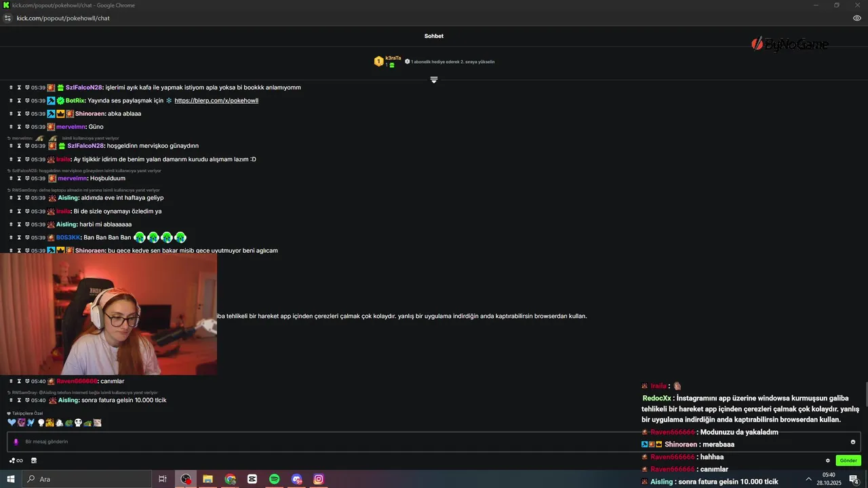Open OBS Studio from the taskbar
The width and height of the screenshot is (868, 488).
click(186, 479)
